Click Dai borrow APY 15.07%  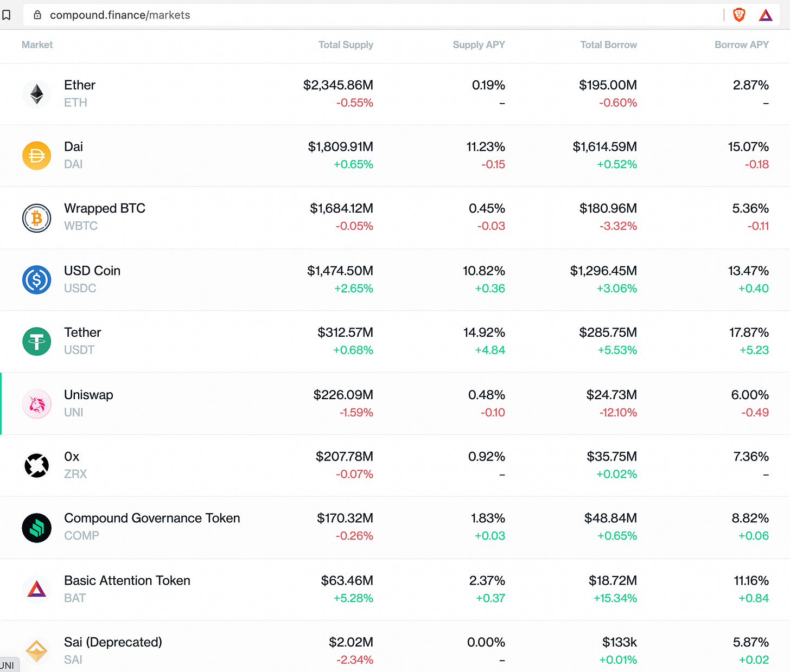tap(748, 147)
